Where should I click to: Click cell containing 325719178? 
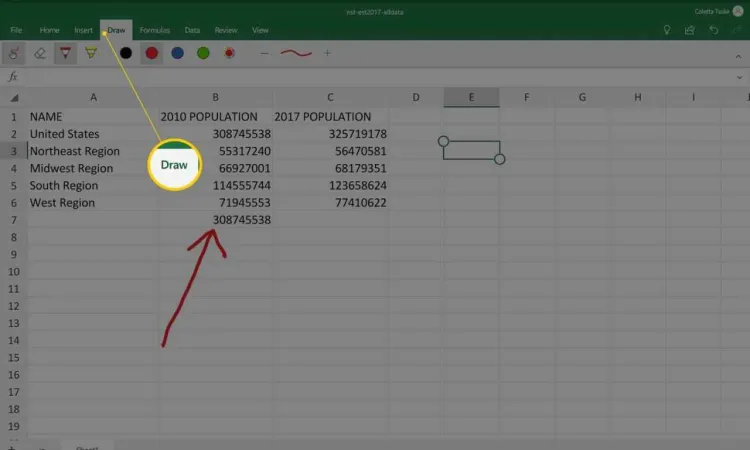point(330,134)
